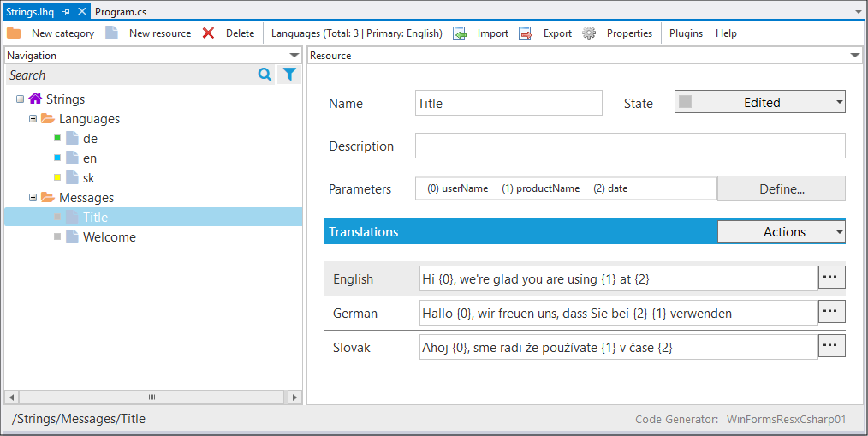Click the Welcome resource file icon
This screenshot has height=436, width=868.
coord(72,236)
